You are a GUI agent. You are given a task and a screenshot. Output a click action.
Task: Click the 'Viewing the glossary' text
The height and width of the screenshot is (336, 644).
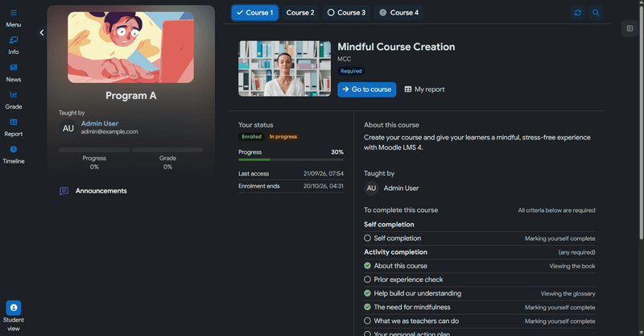(568, 293)
